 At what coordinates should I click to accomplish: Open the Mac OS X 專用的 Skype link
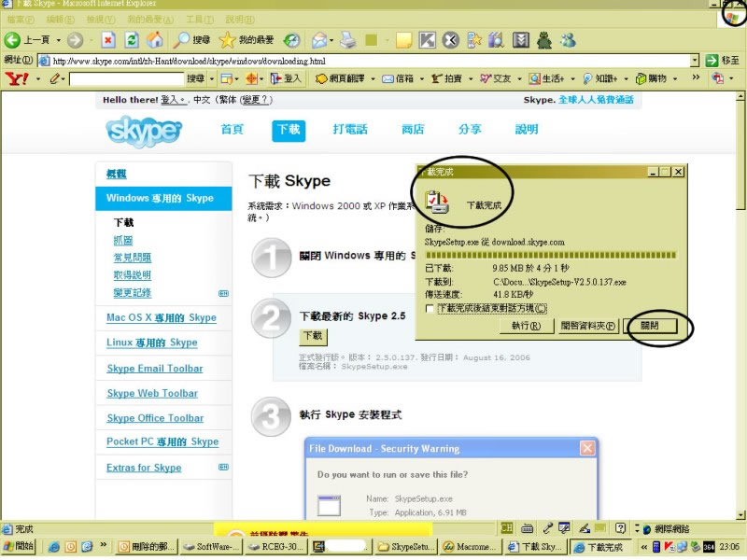click(162, 317)
